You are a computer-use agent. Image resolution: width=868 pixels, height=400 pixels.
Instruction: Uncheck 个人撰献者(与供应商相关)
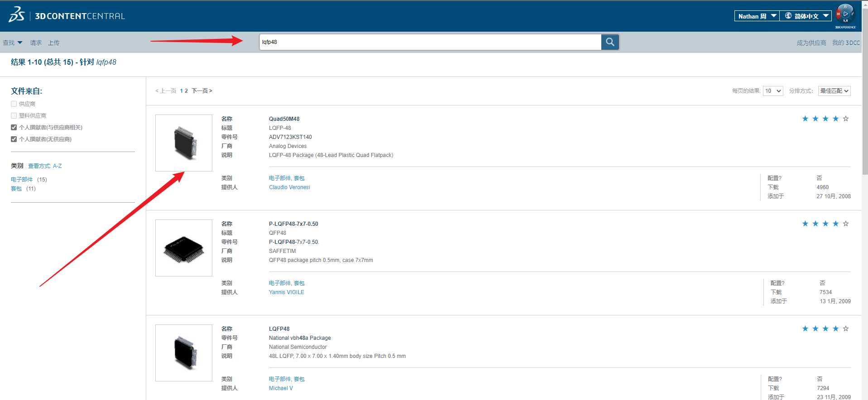[14, 128]
